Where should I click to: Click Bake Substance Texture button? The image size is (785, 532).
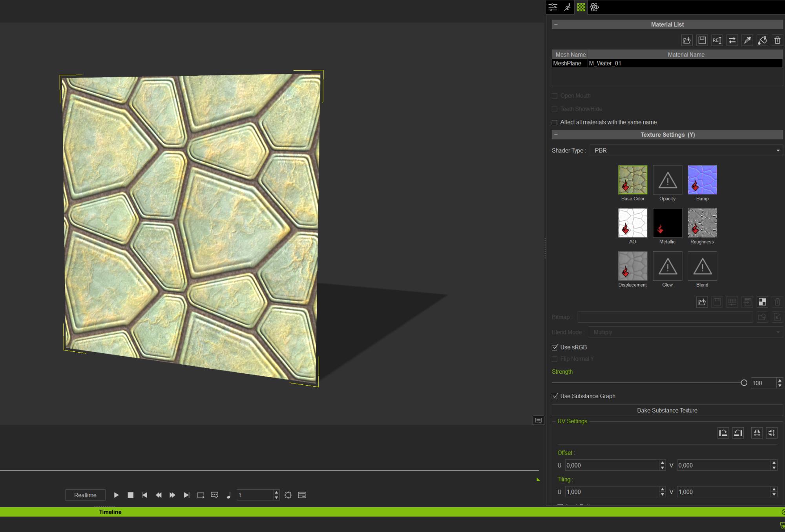(667, 410)
